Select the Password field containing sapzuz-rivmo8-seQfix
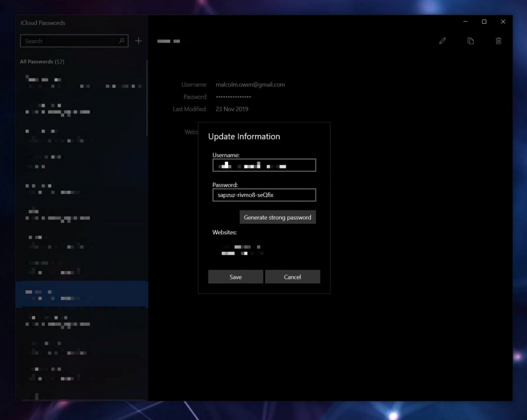The width and height of the screenshot is (527, 420). pos(263,194)
